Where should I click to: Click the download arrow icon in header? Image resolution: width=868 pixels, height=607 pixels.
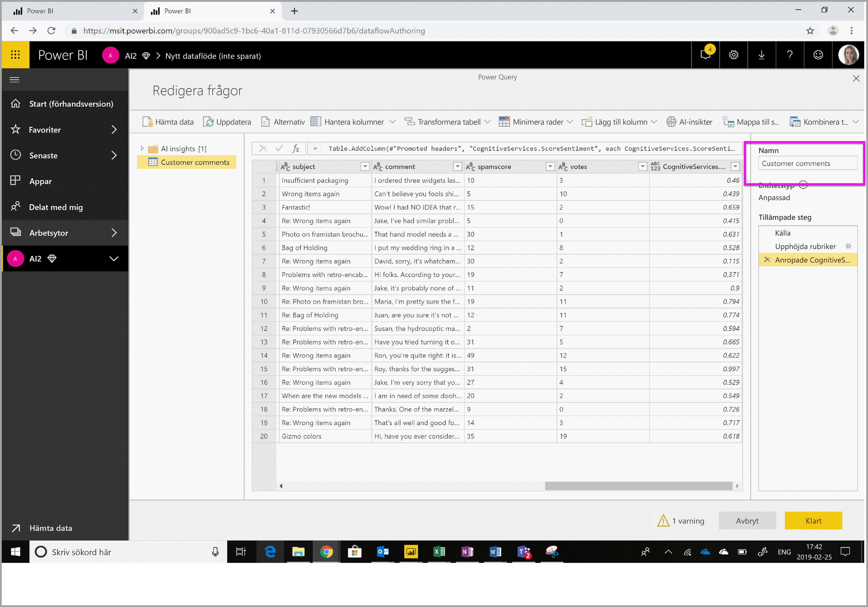pyautogui.click(x=761, y=55)
